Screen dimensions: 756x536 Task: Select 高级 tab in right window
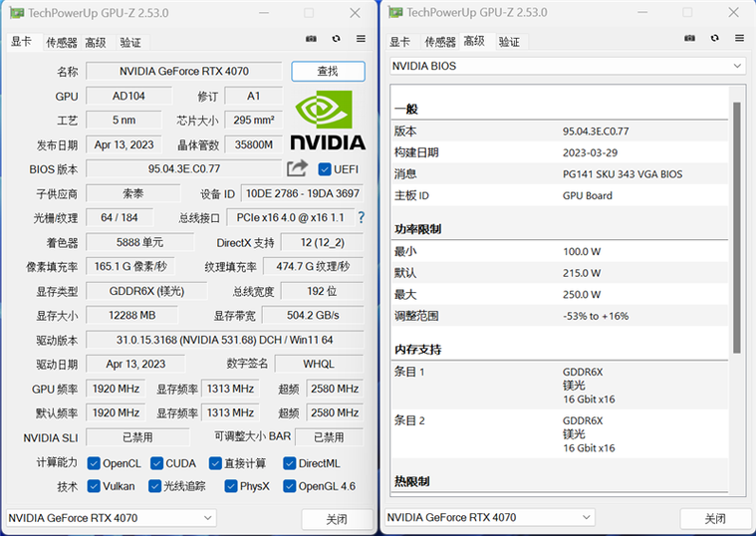click(474, 42)
